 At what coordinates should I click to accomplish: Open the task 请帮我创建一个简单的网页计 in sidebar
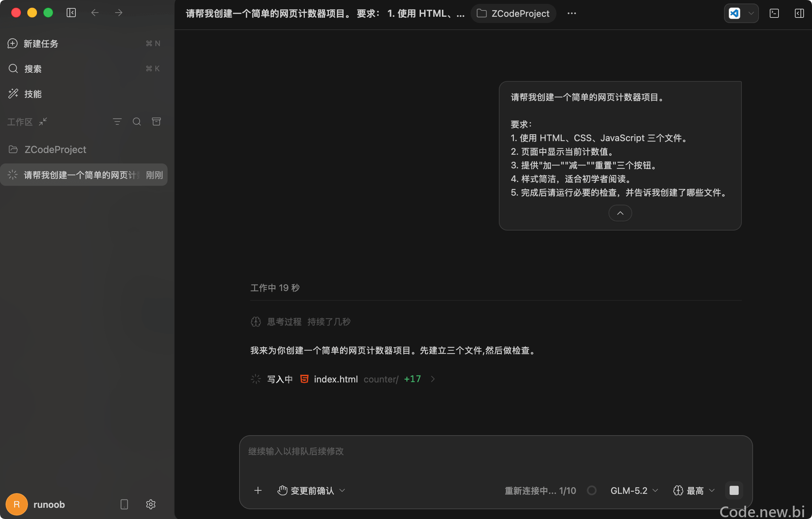click(84, 175)
